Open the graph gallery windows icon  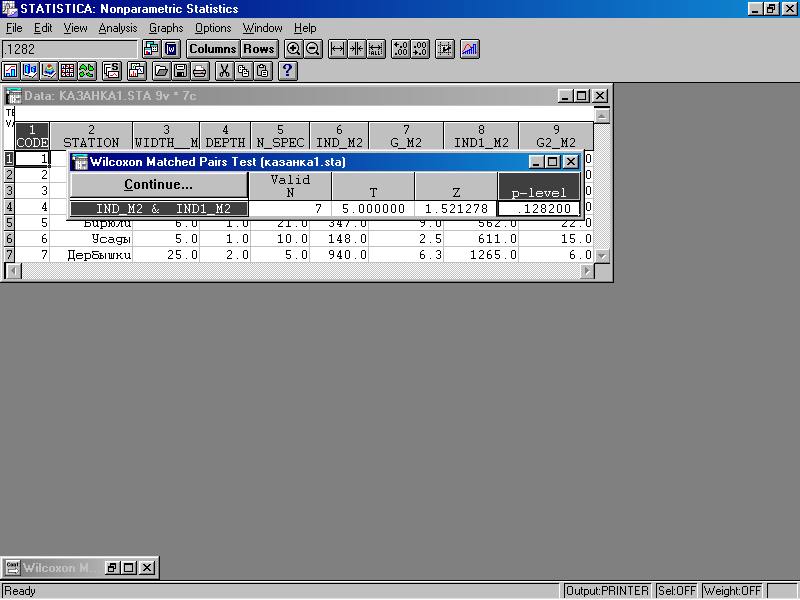pyautogui.click(x=136, y=70)
